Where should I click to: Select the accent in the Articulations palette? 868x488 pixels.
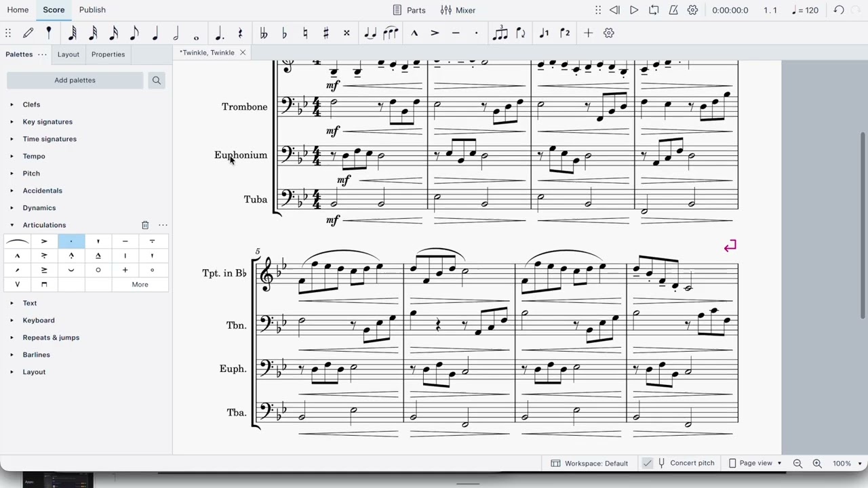[44, 241]
